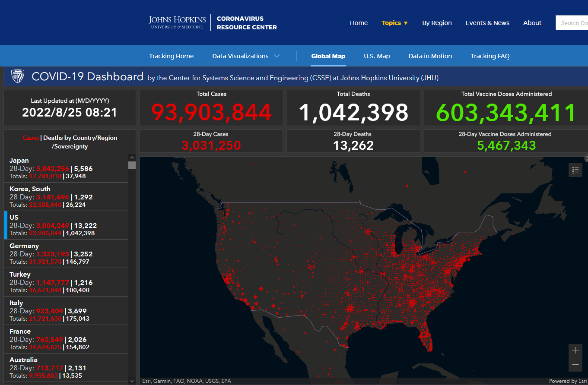588x385 pixels.
Task: Click in the search input field
Action: coord(572,23)
